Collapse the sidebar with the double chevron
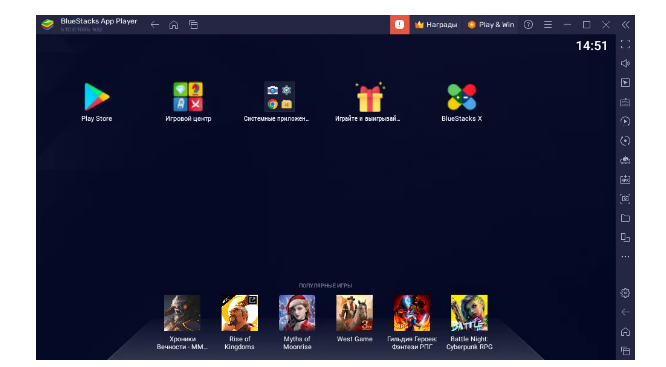This screenshot has height=367, width=666. [626, 25]
